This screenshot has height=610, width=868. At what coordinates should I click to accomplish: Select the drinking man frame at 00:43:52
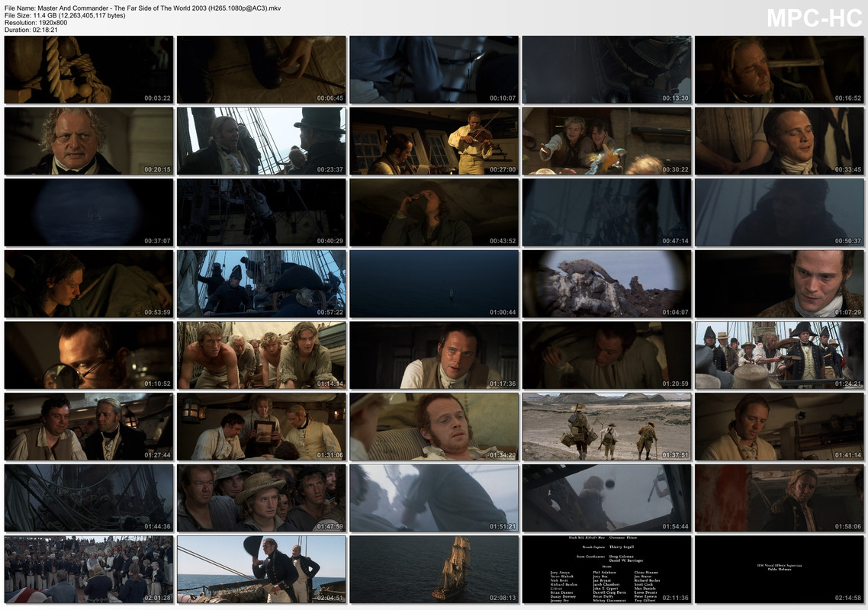434,213
